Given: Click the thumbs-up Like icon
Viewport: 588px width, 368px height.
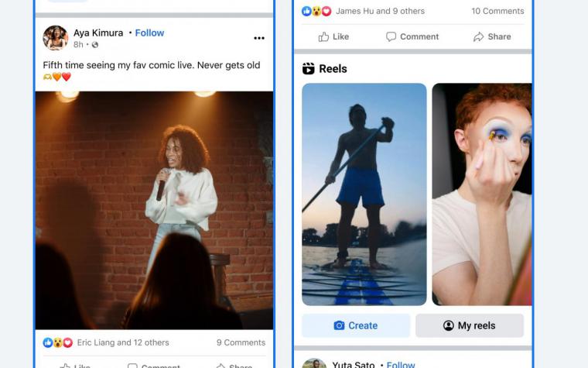Looking at the screenshot, I should 323,37.
